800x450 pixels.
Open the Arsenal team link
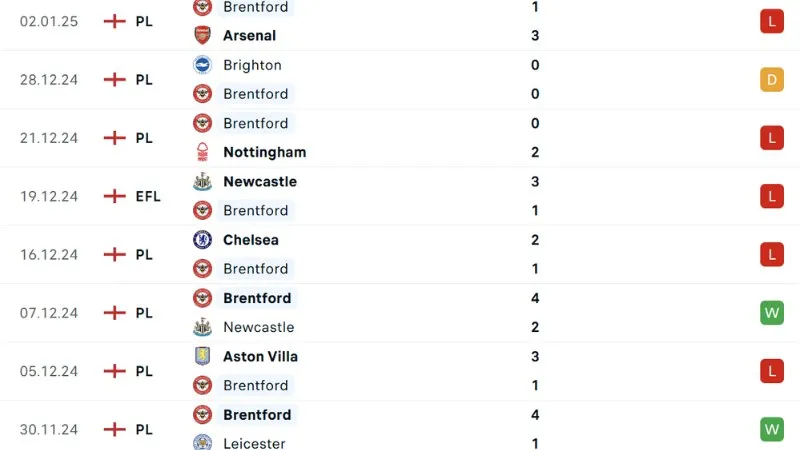pos(250,36)
